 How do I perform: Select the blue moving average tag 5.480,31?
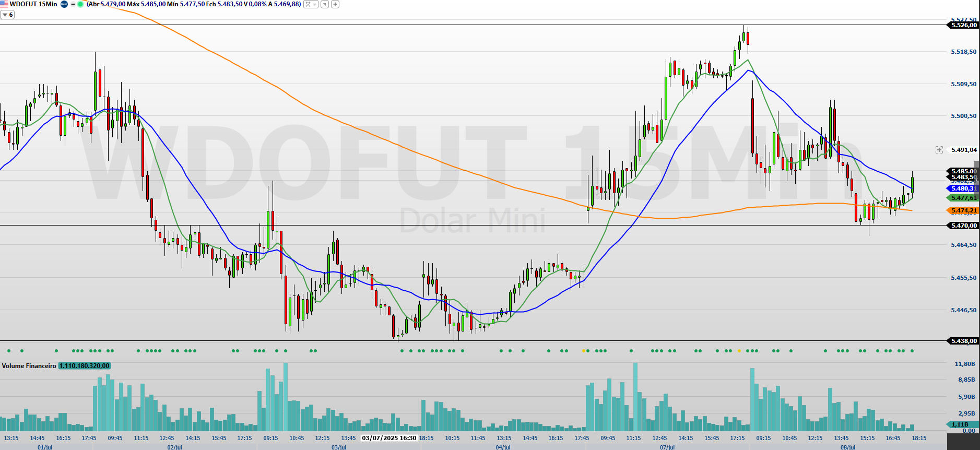[x=962, y=188]
